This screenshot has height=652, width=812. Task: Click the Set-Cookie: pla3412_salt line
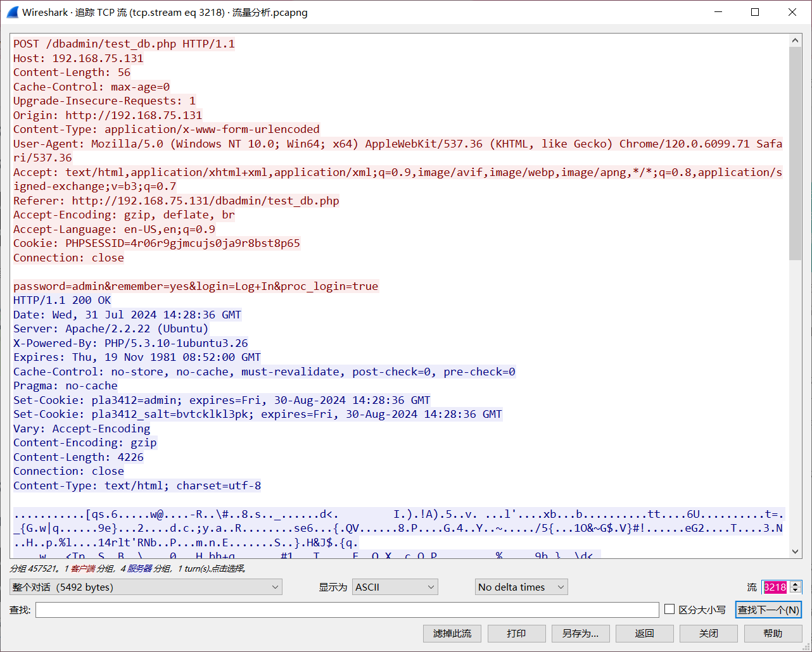[258, 414]
